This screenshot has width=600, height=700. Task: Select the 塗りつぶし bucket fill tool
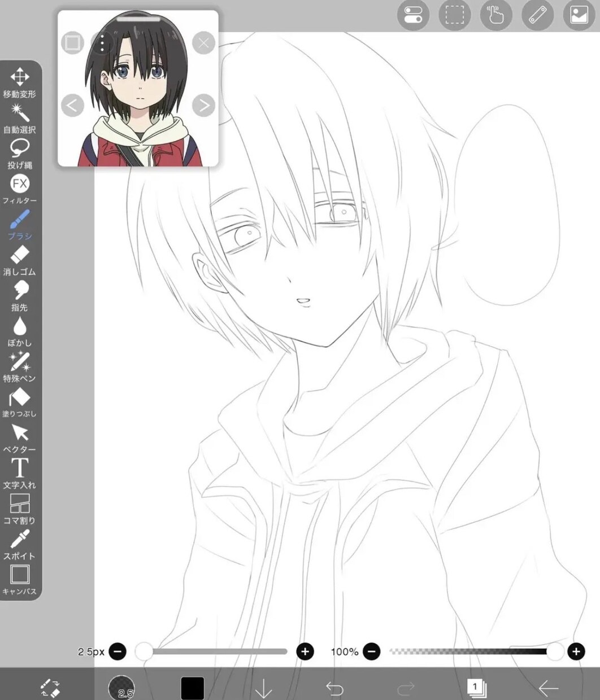click(20, 403)
